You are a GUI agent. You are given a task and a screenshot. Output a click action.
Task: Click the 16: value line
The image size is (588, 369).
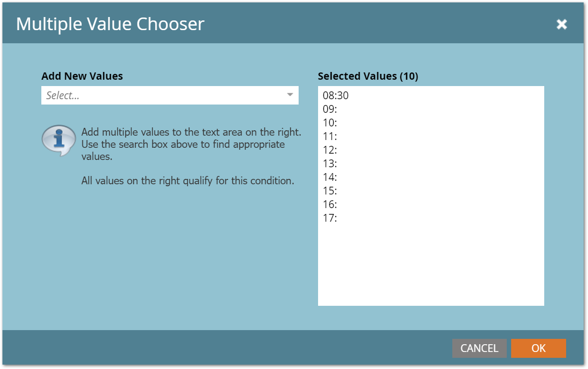tap(330, 205)
